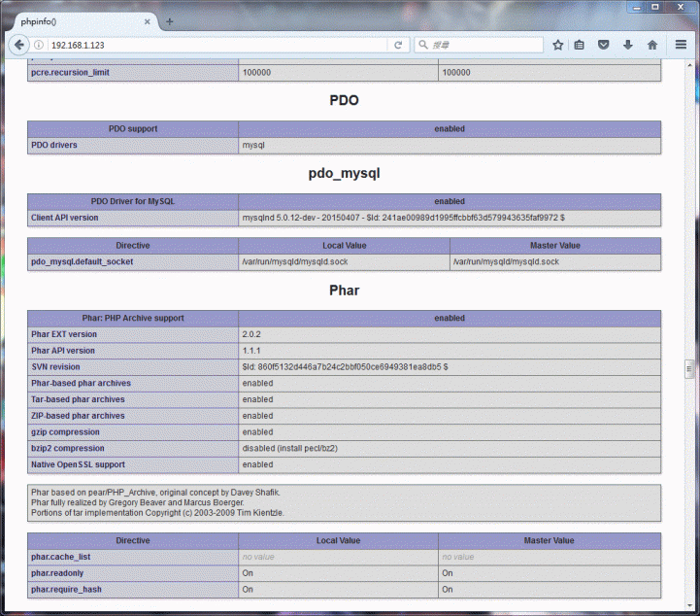Select phar.readonly local value On
Viewport: 700px width, 616px height.
point(248,573)
